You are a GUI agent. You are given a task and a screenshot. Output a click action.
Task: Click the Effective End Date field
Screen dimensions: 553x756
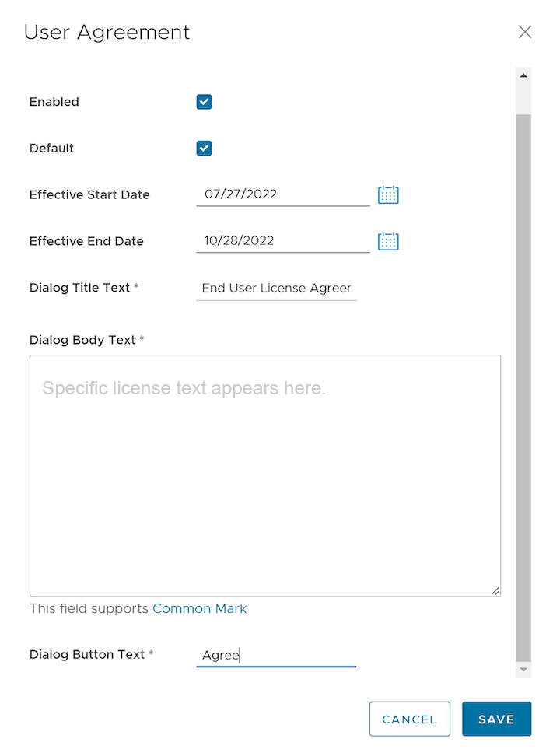point(282,241)
